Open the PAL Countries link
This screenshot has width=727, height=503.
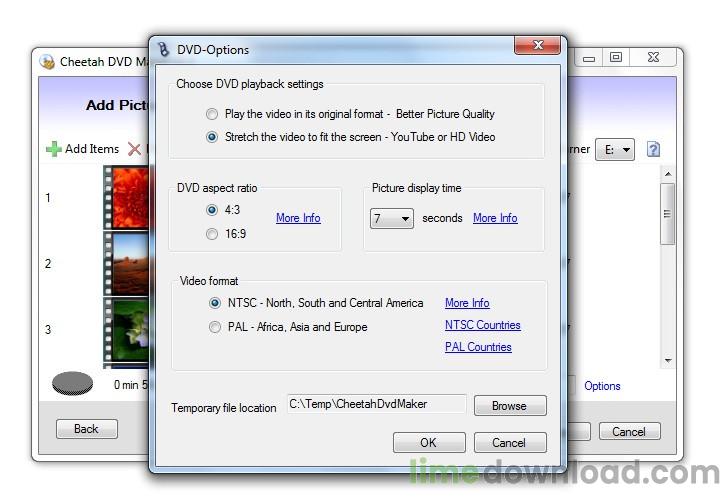(x=478, y=347)
